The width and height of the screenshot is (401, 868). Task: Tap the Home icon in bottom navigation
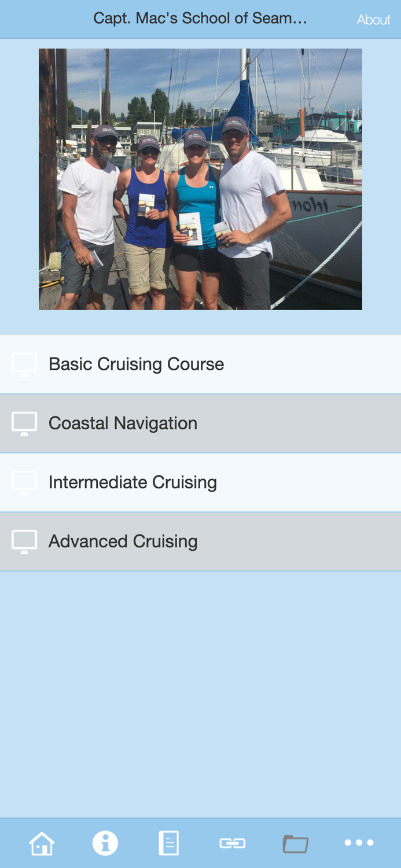pyautogui.click(x=40, y=843)
